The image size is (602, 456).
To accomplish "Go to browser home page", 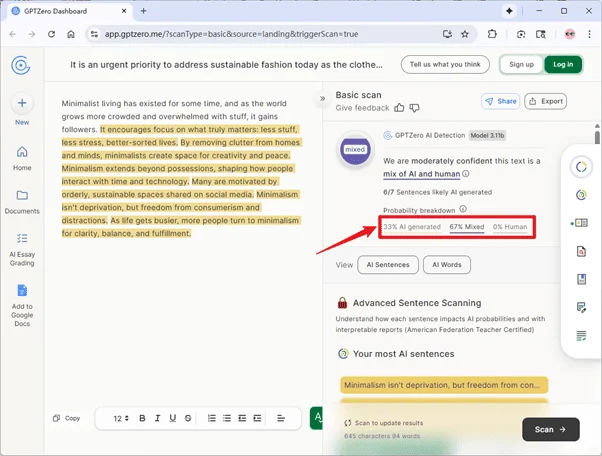I will pos(71,34).
